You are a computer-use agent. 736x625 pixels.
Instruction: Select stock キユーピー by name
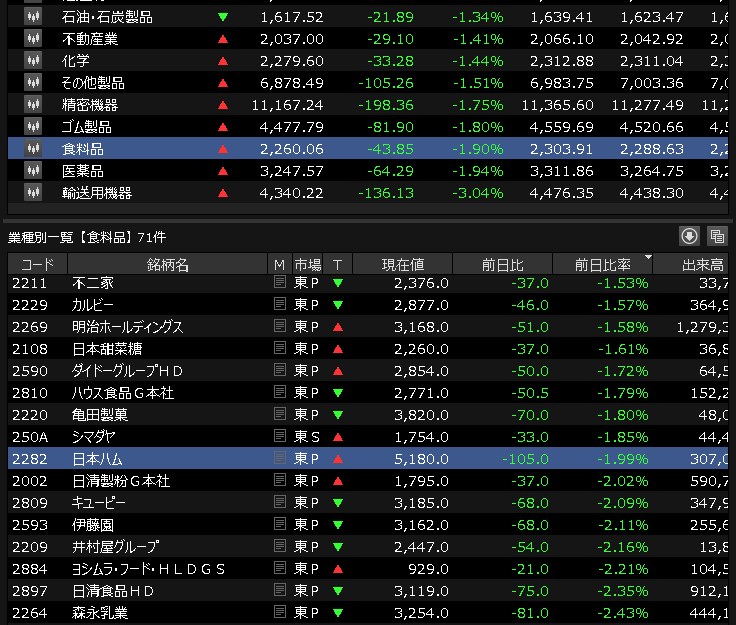(99, 503)
